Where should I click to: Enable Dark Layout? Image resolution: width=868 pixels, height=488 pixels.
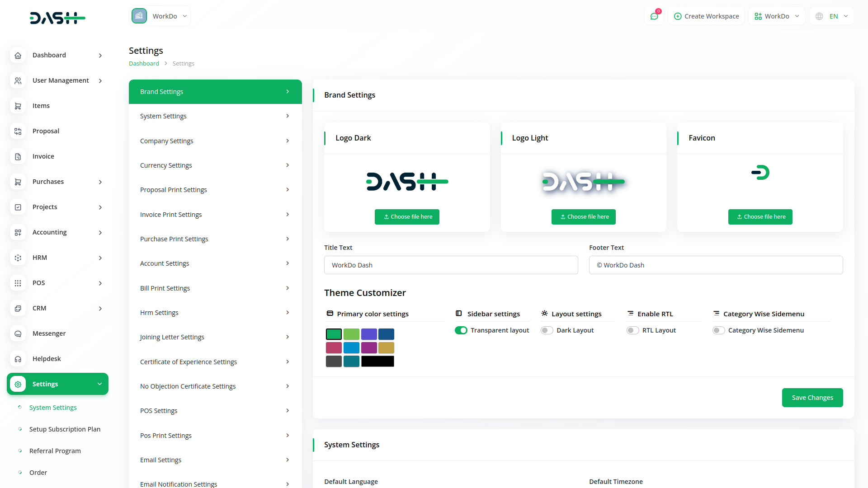(x=546, y=330)
